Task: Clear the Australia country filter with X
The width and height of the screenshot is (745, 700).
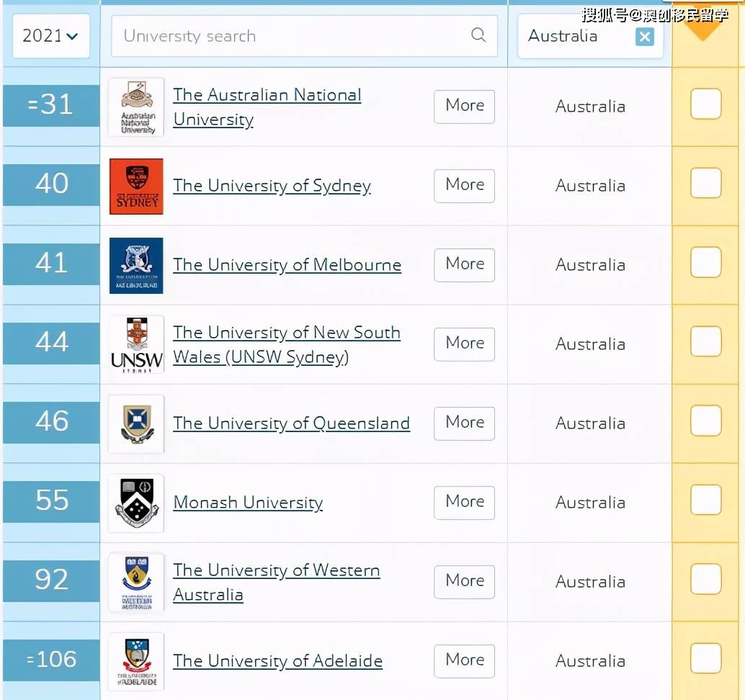Action: tap(645, 37)
